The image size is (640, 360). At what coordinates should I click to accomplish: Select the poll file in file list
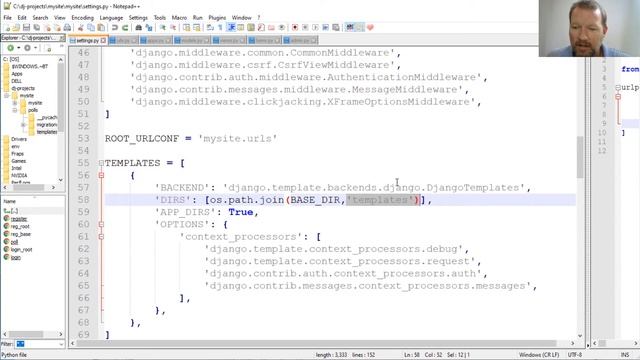tap(14, 242)
